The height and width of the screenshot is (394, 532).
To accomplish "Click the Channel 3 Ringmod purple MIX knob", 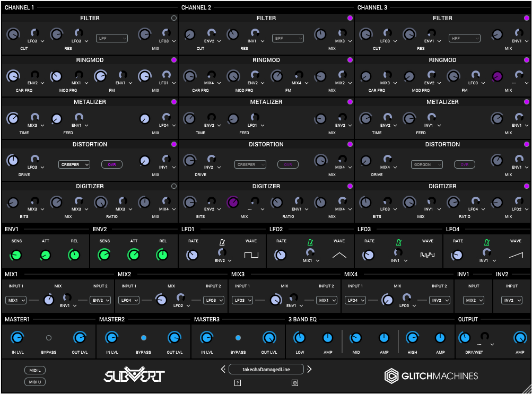I will coord(497,76).
